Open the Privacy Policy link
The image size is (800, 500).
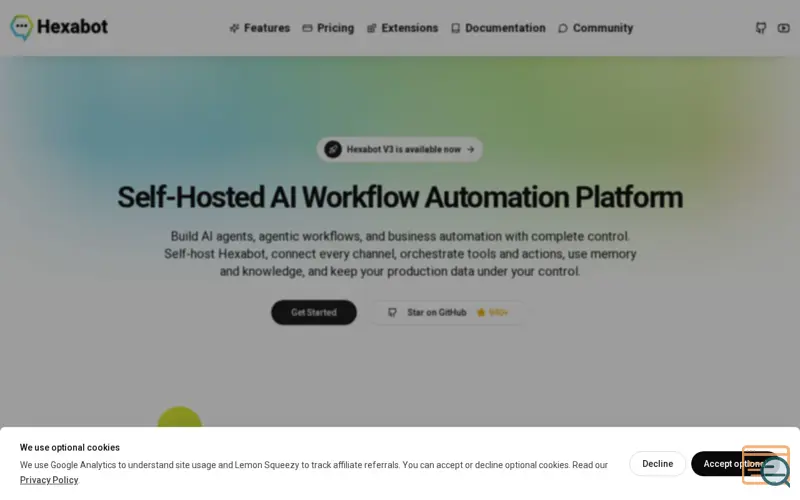point(49,480)
